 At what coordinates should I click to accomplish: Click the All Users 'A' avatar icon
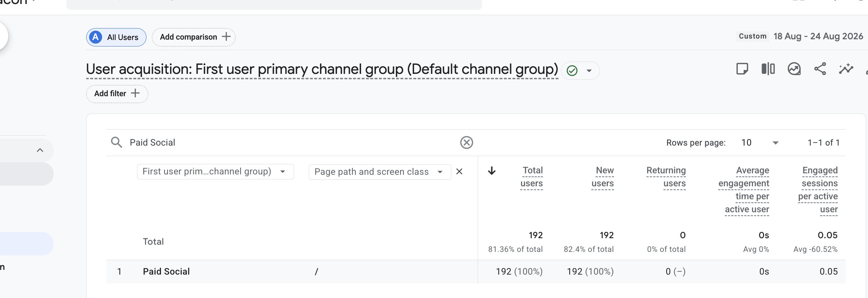coord(96,37)
